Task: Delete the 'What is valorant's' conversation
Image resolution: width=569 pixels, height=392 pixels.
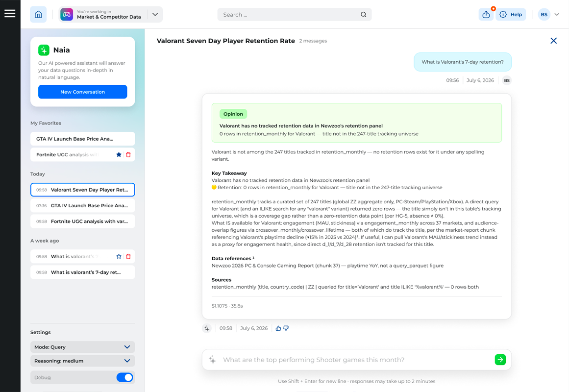Action: pos(128,257)
